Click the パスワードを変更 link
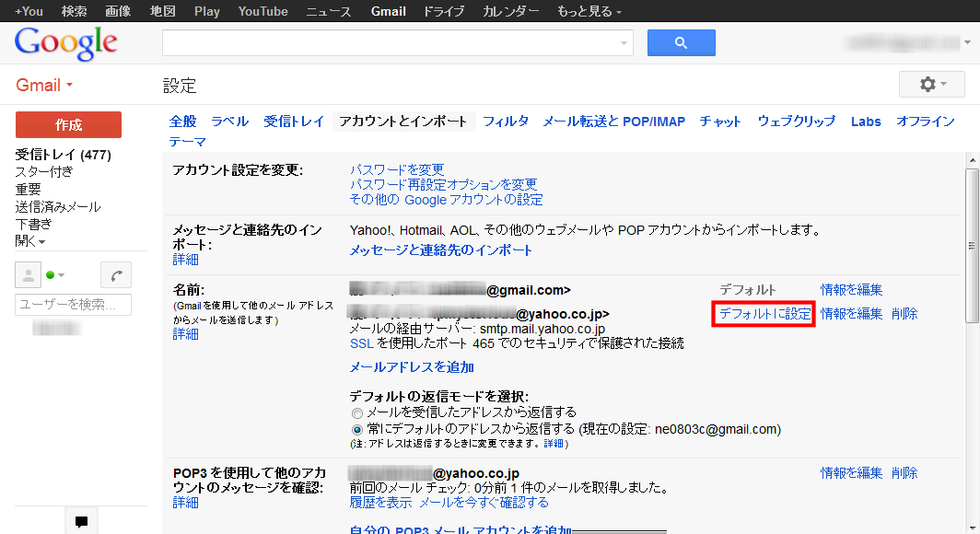Viewport: 980px width, 534px height. [397, 169]
